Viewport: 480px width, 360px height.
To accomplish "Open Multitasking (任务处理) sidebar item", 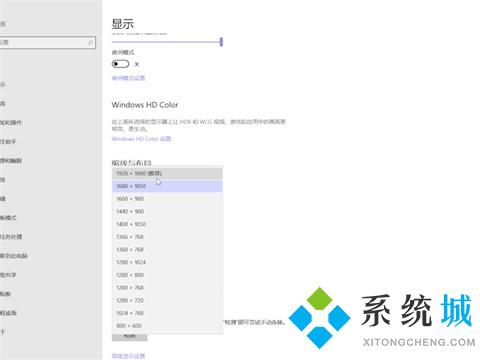I will pyautogui.click(x=11, y=237).
